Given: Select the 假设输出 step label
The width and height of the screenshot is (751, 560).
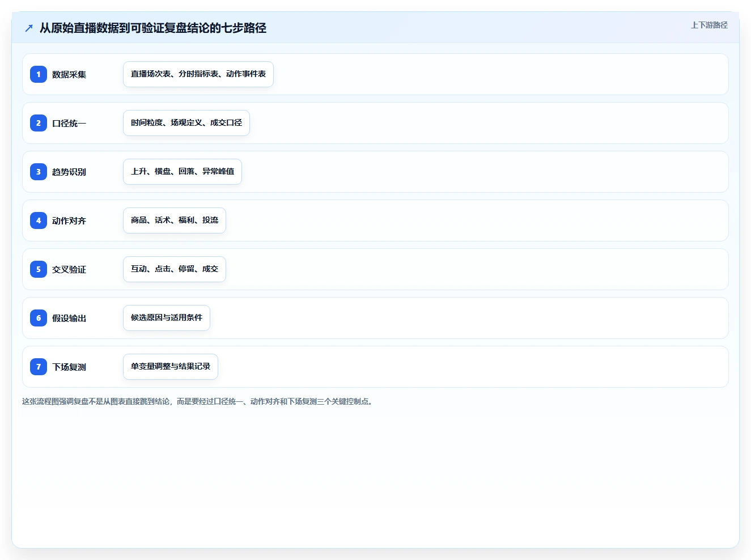Looking at the screenshot, I should 69,318.
